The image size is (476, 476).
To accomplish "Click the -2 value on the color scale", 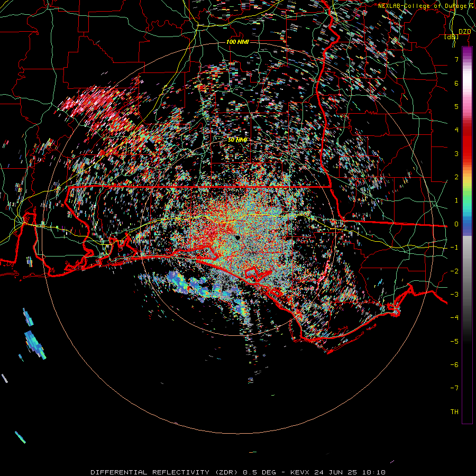I will point(454,271).
